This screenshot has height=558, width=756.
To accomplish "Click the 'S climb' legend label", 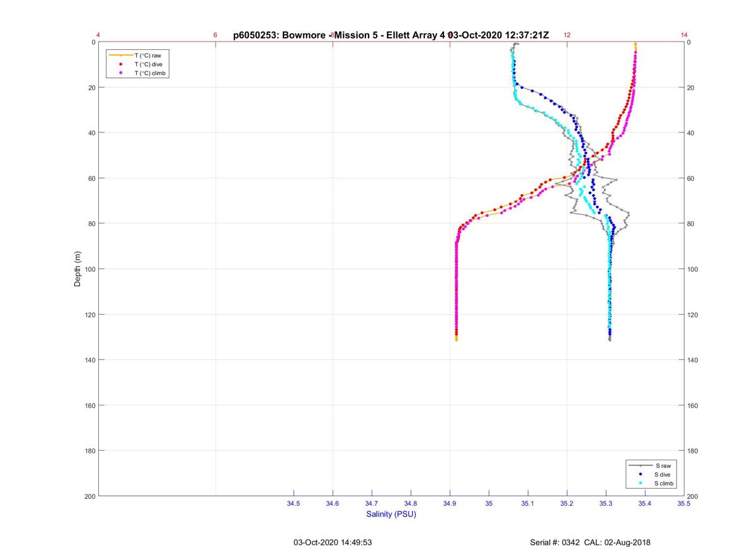I will 665,483.
